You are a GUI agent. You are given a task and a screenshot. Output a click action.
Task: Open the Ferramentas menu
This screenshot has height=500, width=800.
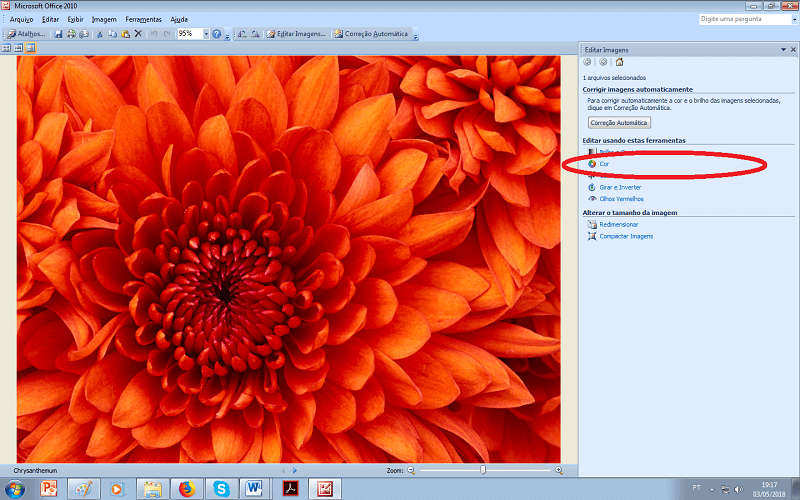click(x=143, y=19)
